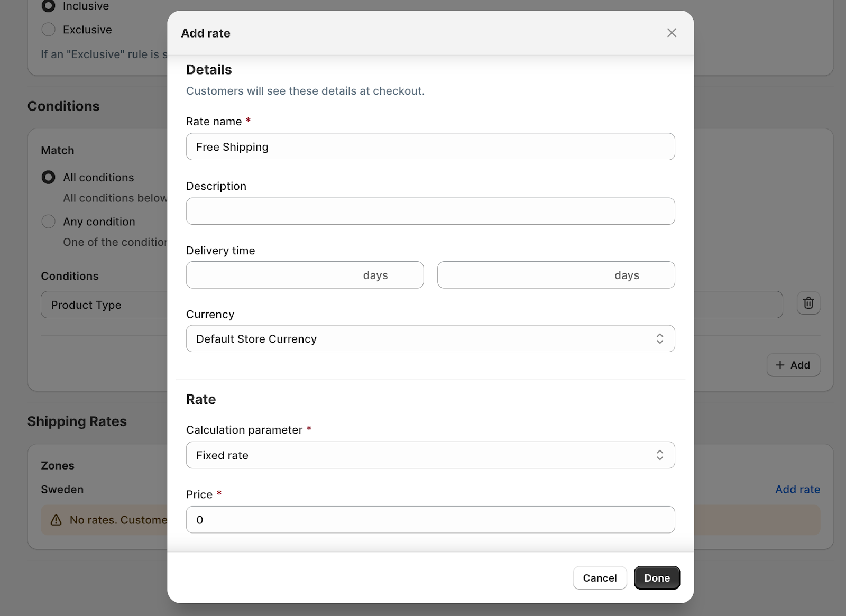Screen dimensions: 846x616
Task: Click the trash icon to delete condition
Action: [x=808, y=304]
